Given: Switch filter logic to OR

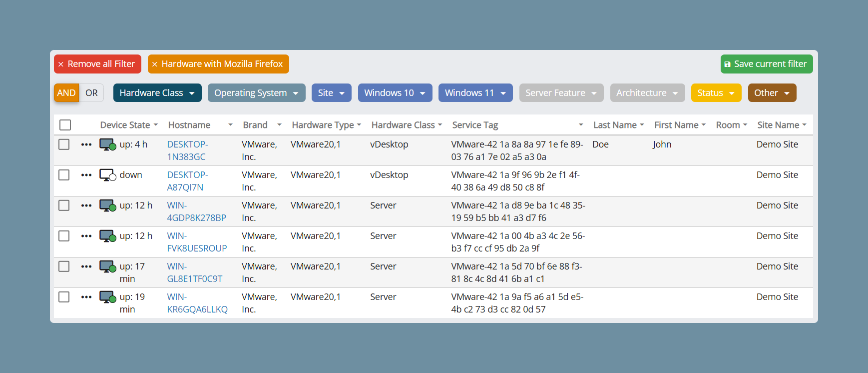Looking at the screenshot, I should (91, 93).
